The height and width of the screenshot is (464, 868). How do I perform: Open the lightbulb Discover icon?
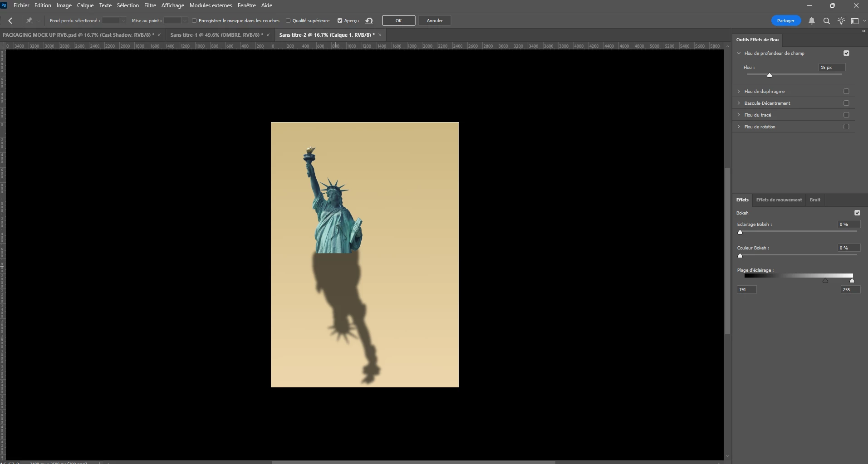(841, 20)
